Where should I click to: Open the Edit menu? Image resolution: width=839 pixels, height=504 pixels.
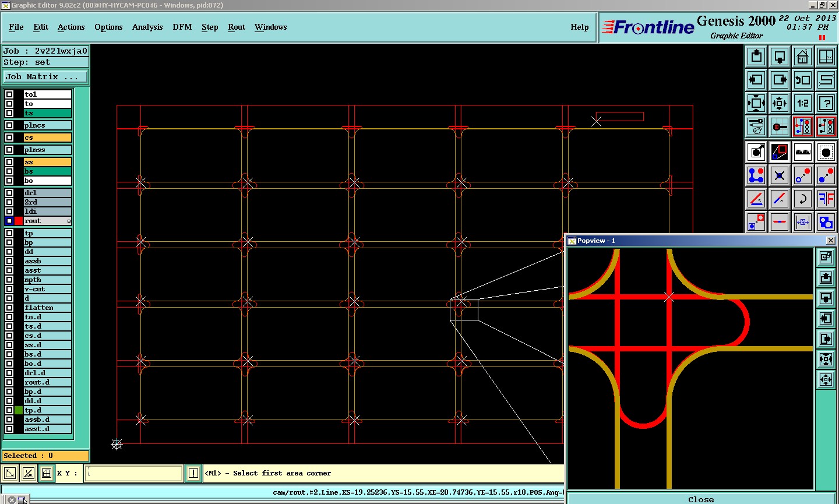(x=41, y=27)
